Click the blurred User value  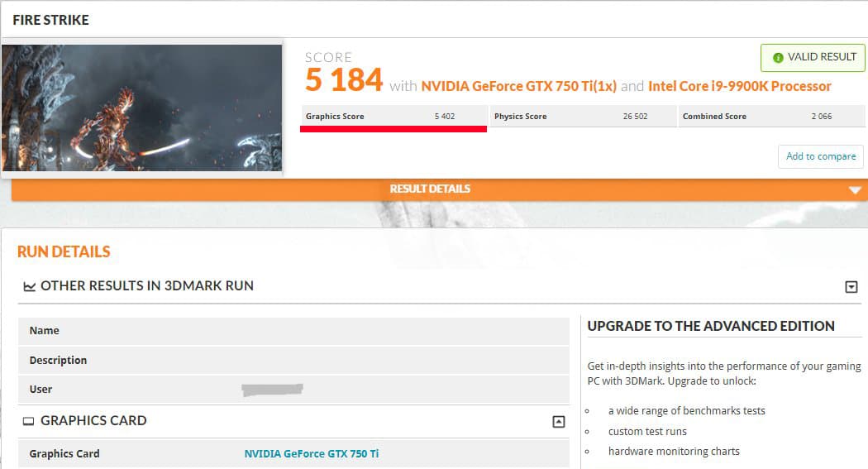272,390
